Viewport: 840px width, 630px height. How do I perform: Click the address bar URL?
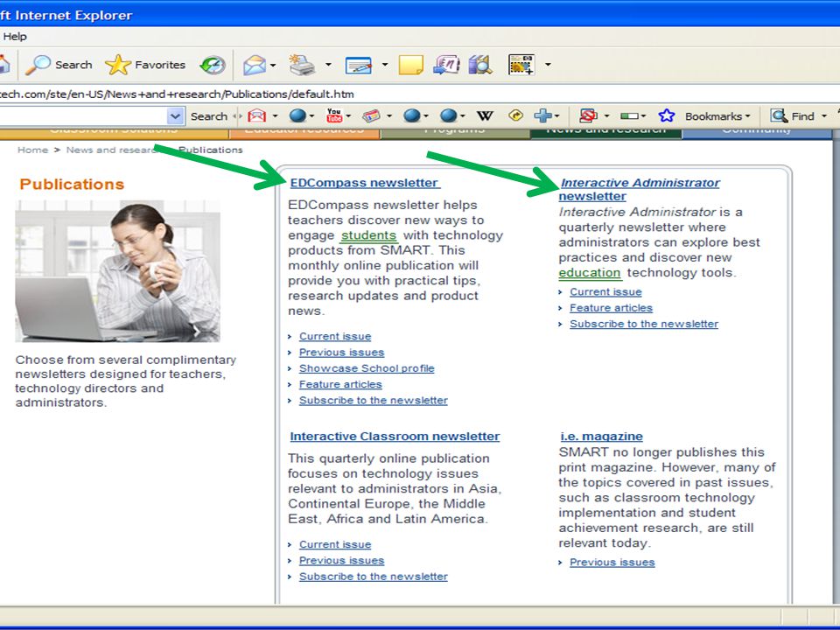pos(177,94)
